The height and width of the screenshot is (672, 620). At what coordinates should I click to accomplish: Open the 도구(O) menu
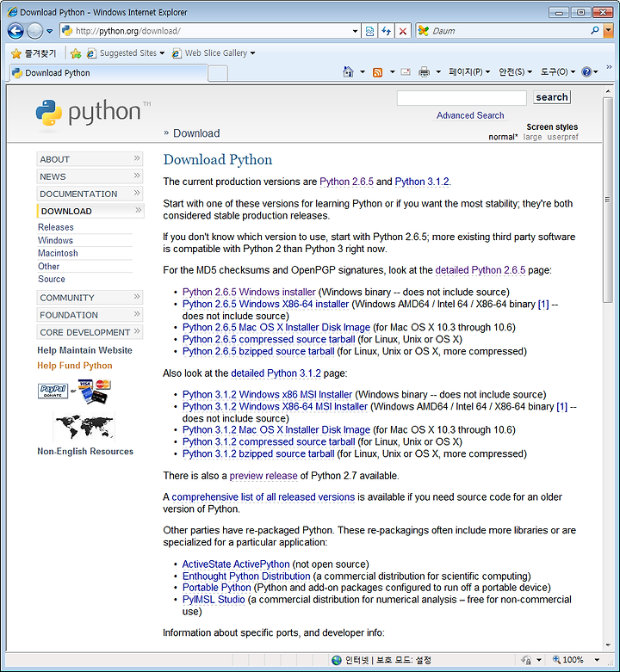click(557, 72)
